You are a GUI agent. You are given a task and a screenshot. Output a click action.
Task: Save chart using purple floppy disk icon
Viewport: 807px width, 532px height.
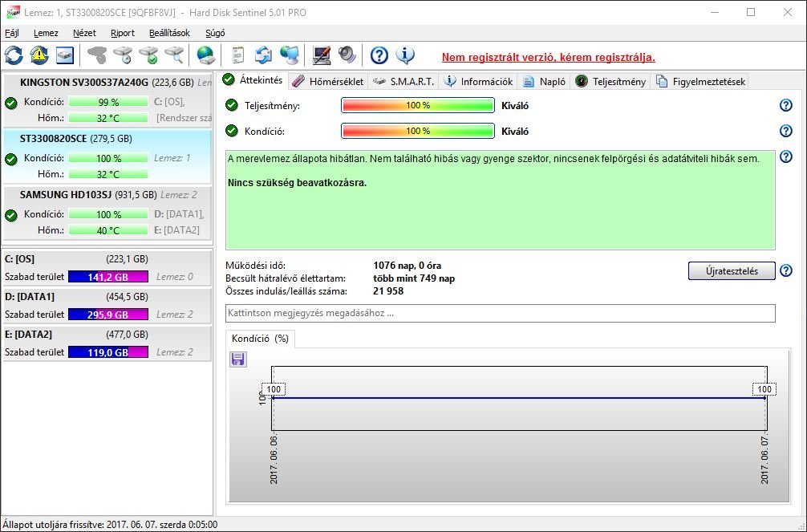point(237,359)
